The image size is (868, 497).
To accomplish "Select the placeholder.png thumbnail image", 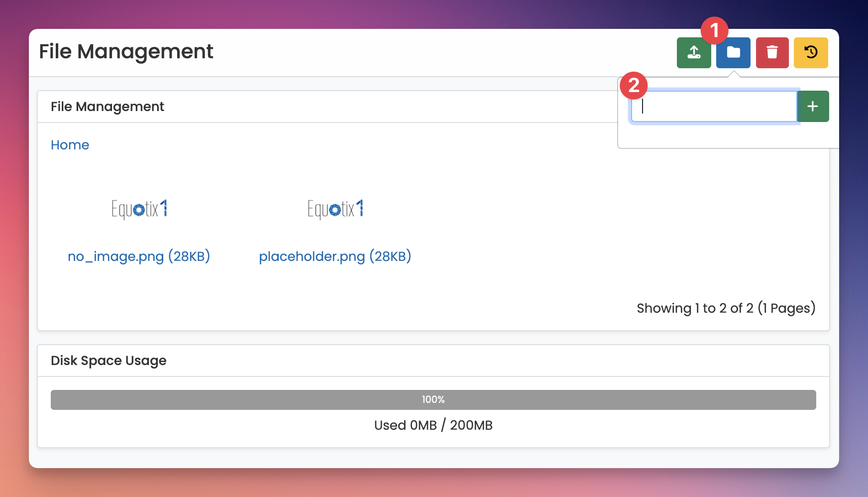I will 335,209.
